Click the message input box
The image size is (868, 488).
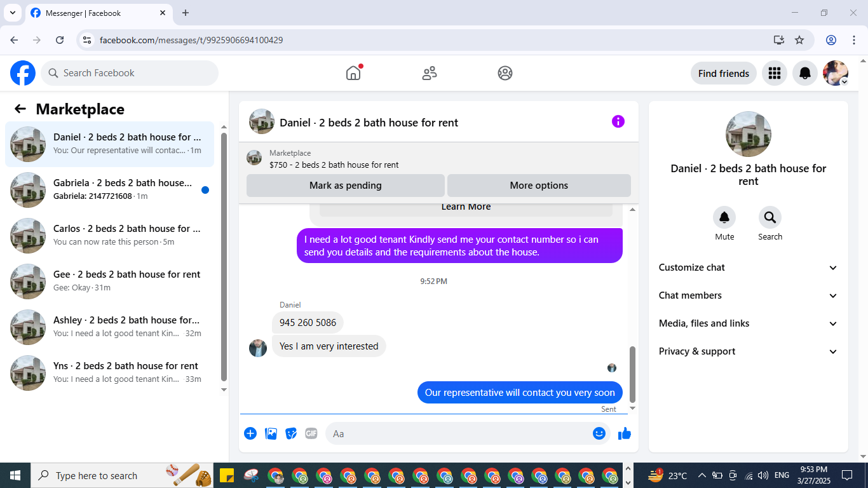pos(468,433)
